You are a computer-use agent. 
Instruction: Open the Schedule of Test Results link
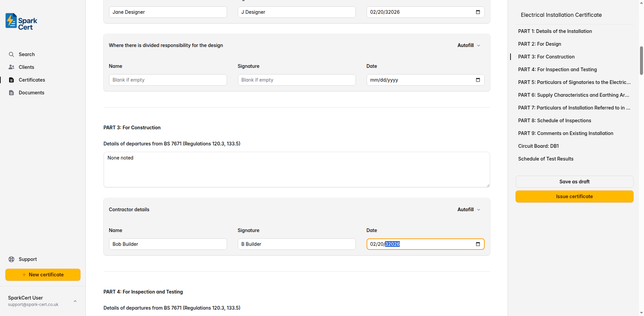546,159
